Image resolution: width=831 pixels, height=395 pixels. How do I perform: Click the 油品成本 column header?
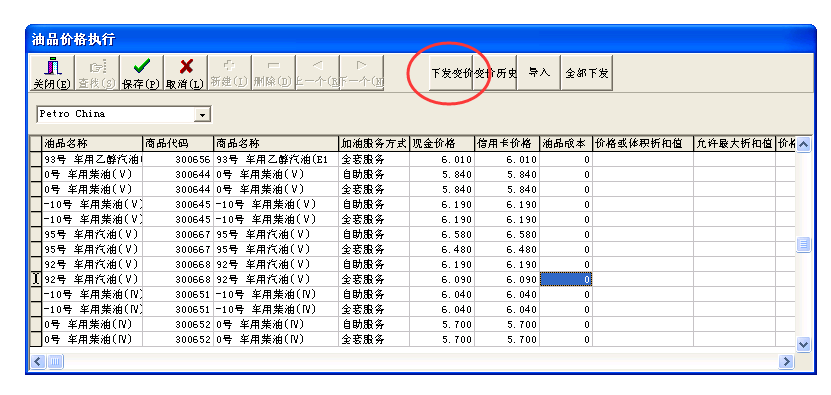(x=565, y=144)
